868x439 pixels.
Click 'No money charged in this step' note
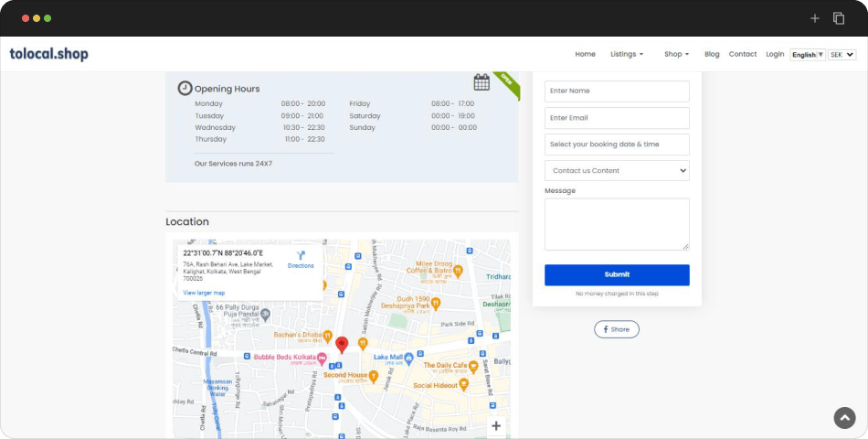(x=617, y=294)
